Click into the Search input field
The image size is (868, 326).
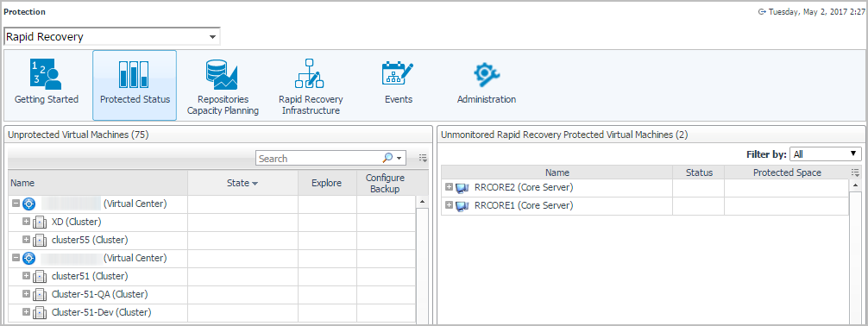pos(319,159)
